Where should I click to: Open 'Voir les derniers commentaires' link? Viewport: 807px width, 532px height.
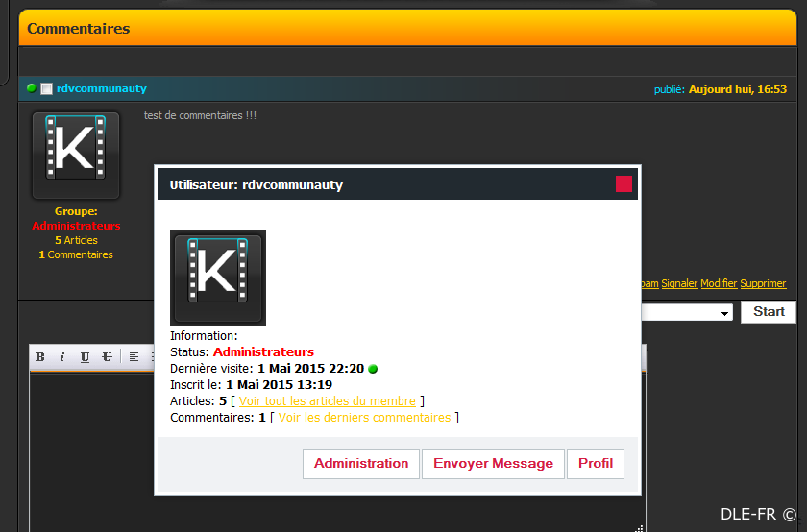[x=364, y=418]
